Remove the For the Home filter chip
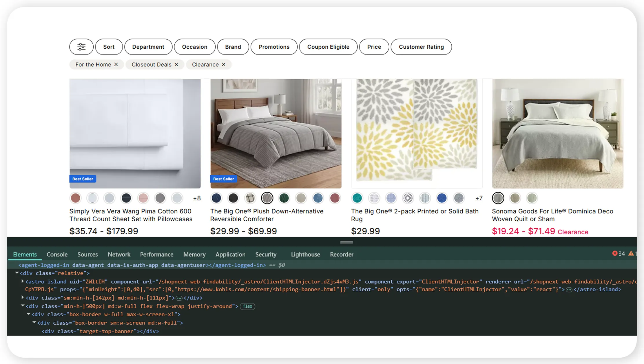The image size is (644, 364). (116, 65)
